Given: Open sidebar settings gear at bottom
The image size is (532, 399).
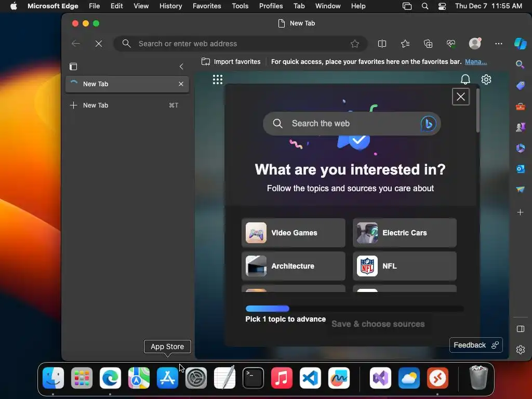Looking at the screenshot, I should tap(521, 350).
